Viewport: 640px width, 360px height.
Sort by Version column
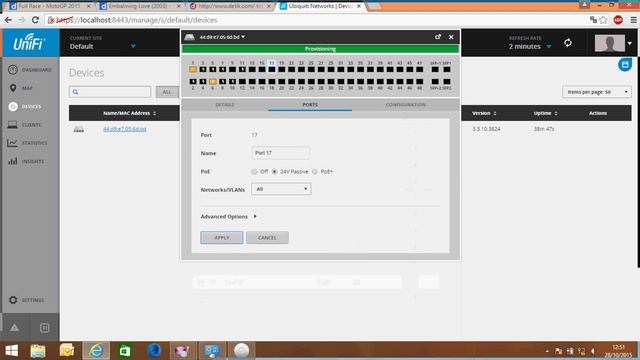[x=484, y=113]
